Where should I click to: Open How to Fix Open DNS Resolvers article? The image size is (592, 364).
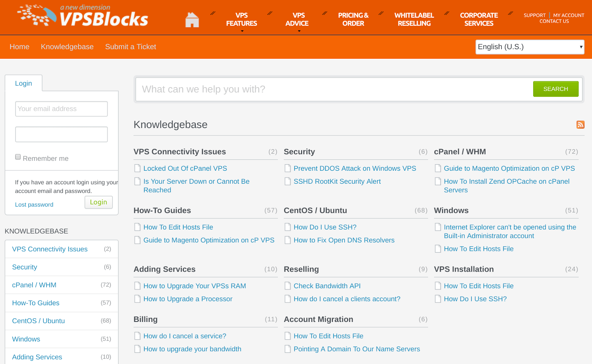click(x=344, y=240)
